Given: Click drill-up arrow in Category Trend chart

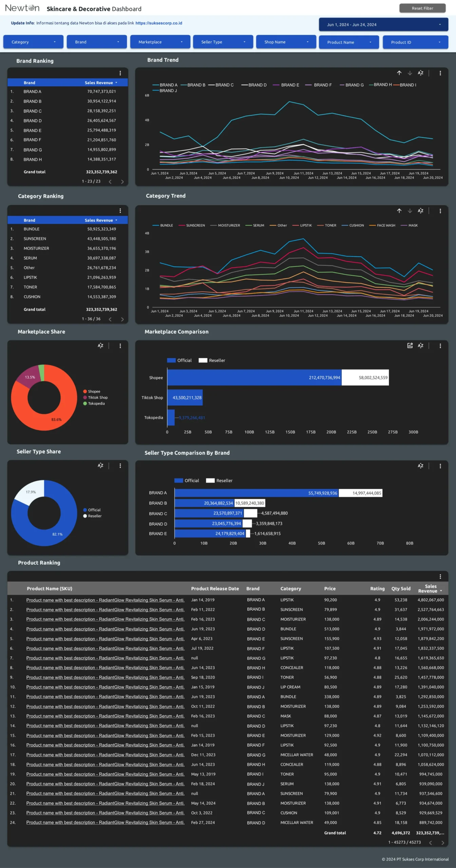Looking at the screenshot, I should tap(399, 211).
